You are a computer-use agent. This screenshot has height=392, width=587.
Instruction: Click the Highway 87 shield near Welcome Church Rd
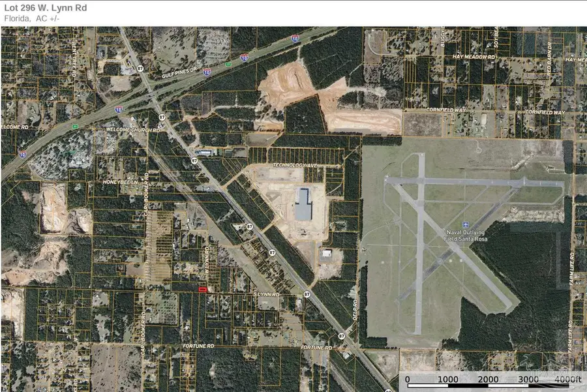point(162,117)
